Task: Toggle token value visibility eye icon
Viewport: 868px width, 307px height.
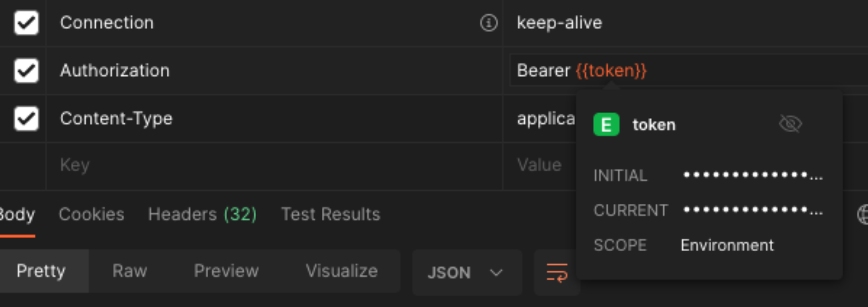Action: [x=790, y=124]
